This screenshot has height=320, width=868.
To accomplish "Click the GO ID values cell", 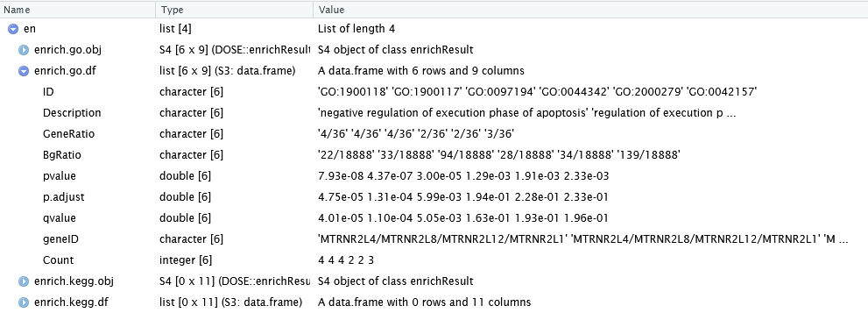I will (x=537, y=92).
